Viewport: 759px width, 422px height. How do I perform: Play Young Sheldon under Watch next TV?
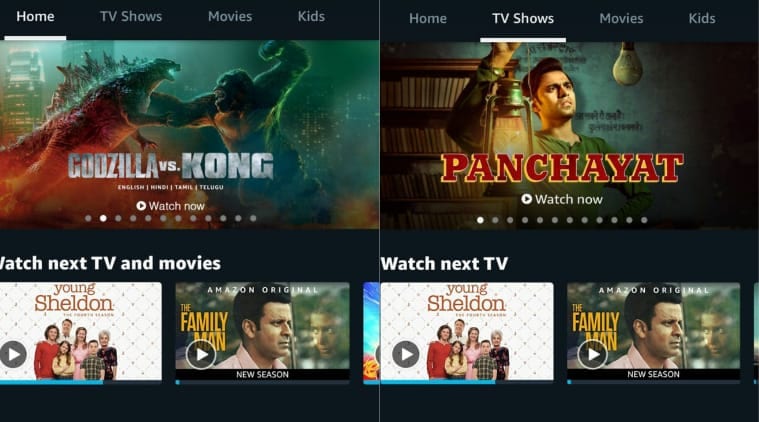(x=405, y=355)
